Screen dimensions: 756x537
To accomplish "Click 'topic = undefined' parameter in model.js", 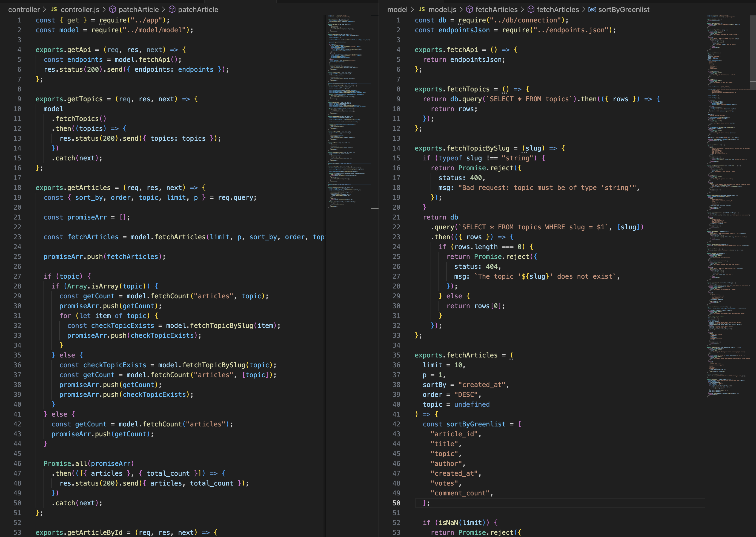I will pos(456,404).
